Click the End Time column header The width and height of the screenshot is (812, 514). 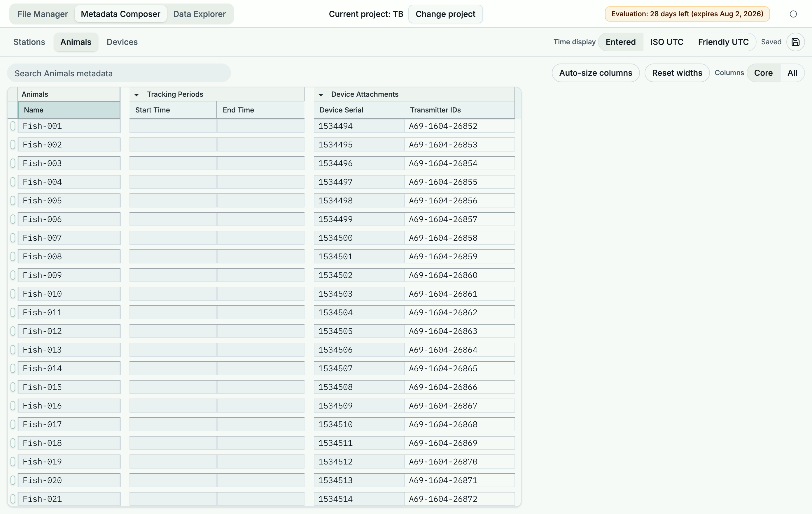pos(260,110)
